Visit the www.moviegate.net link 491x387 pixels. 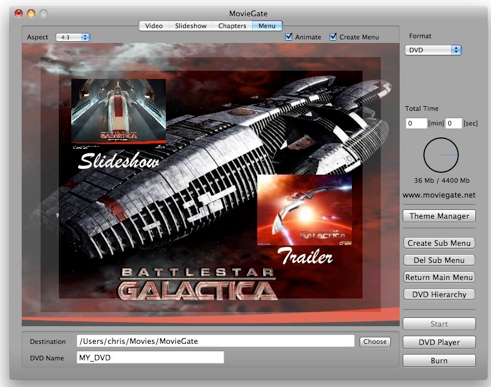439,195
